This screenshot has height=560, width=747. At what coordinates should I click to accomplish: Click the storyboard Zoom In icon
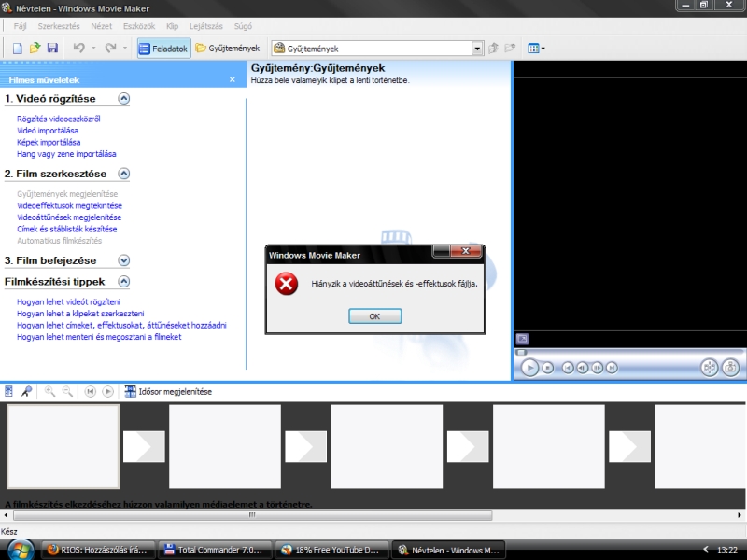pos(49,391)
